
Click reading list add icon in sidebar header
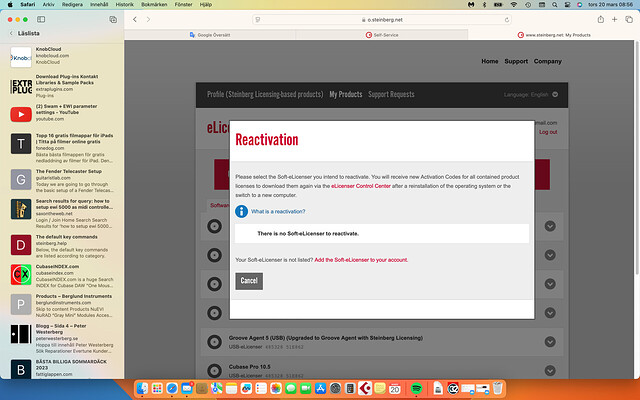click(x=113, y=19)
